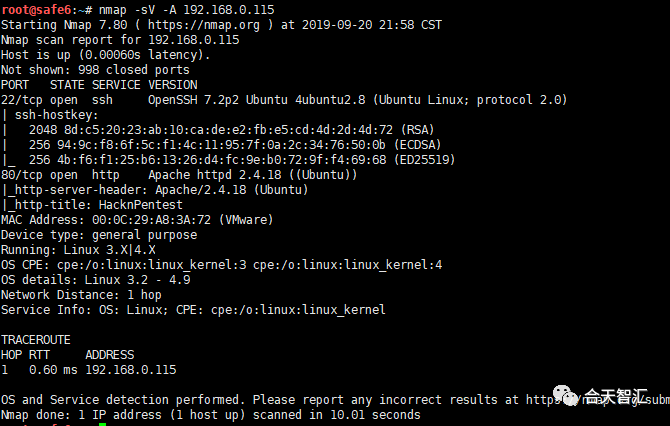This screenshot has width=670, height=426.
Task: Click the OS details Linux 3.2 - 4.9 line
Action: click(x=96, y=280)
